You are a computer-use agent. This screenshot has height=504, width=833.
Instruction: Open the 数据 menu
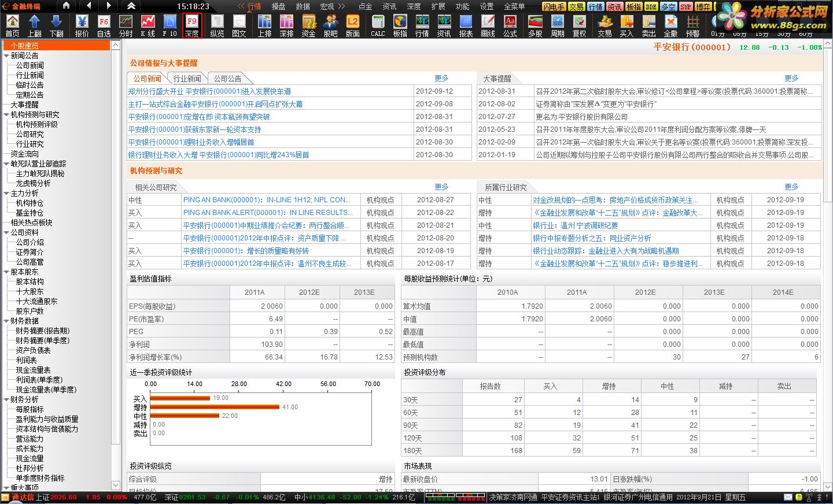click(303, 6)
